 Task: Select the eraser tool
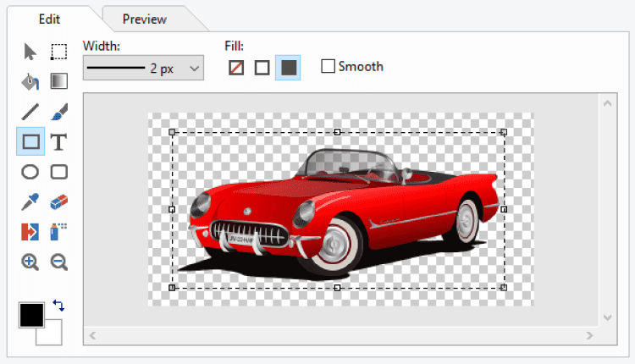click(58, 201)
